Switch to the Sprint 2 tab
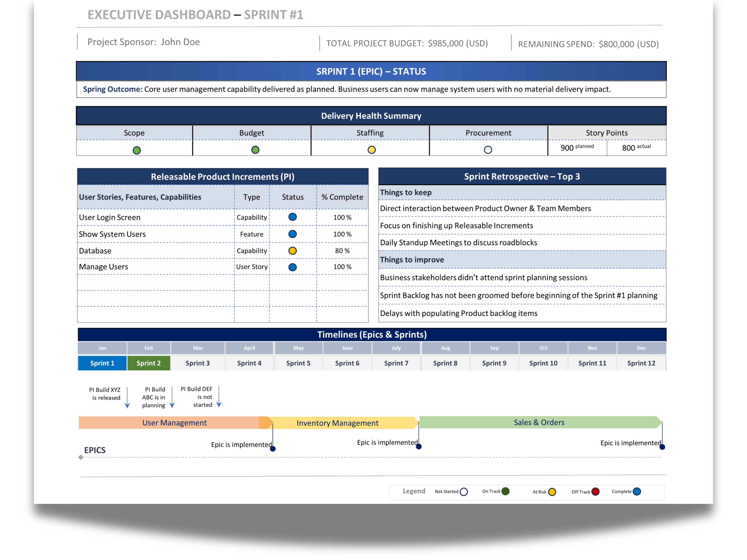 pos(149,363)
